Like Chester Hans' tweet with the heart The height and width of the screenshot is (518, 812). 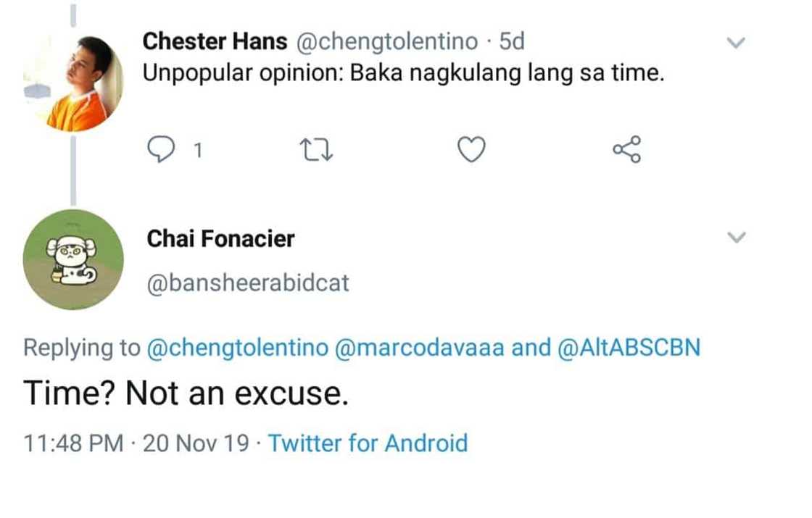(x=471, y=149)
